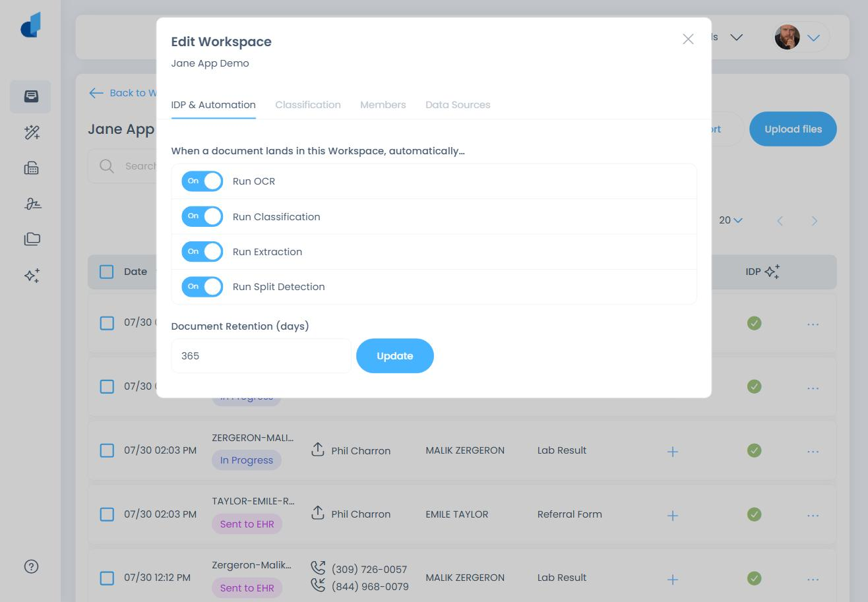Add item plus for 12:12 PM row
The image size is (868, 602).
(672, 580)
